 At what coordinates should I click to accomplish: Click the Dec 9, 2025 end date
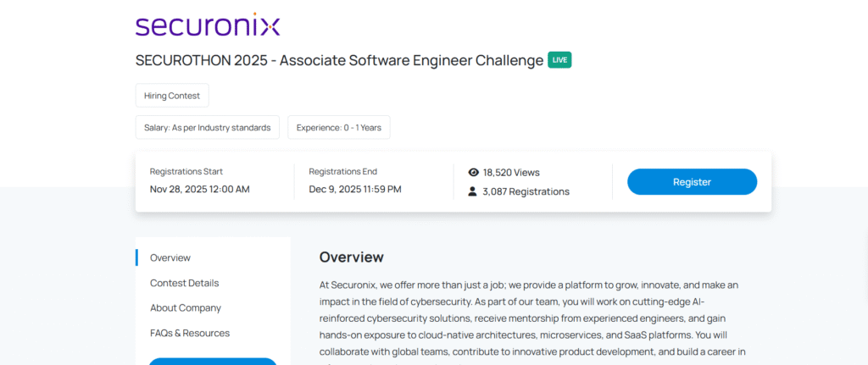355,189
